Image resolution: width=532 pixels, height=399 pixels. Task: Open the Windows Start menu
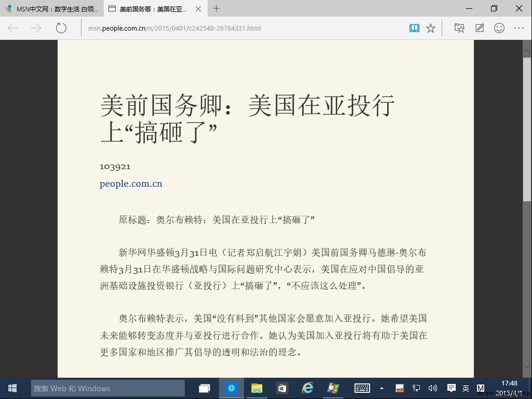coord(12,388)
